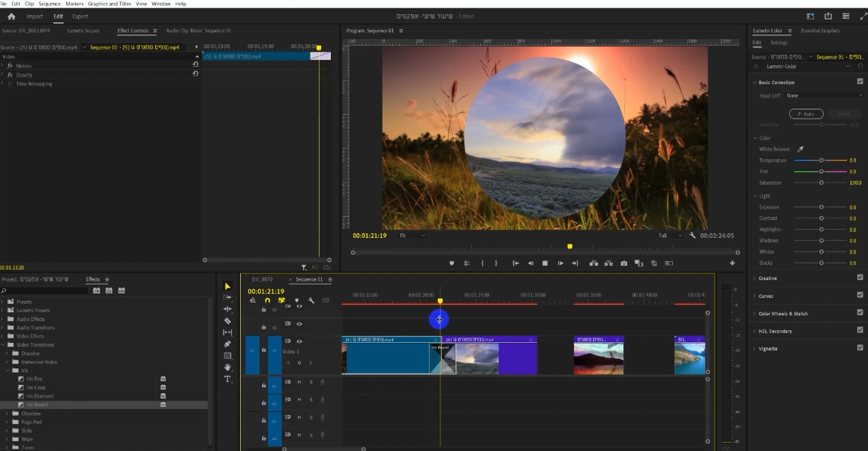This screenshot has height=451, width=868.
Task: Select the Type tool
Action: [228, 379]
